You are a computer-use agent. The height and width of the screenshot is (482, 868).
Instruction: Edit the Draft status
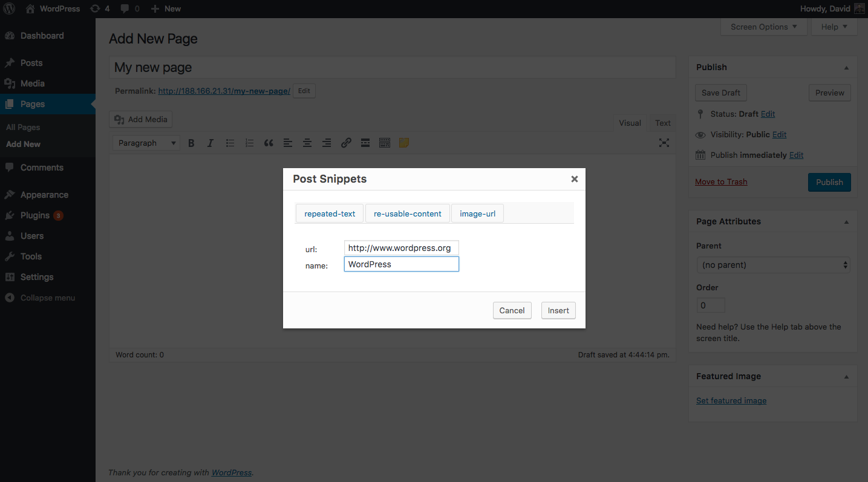(768, 114)
